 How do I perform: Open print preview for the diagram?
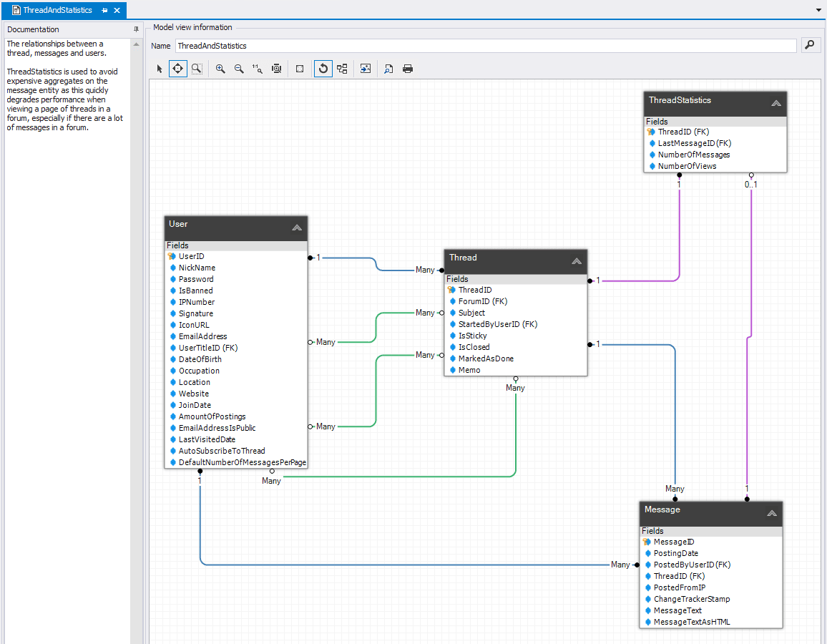388,69
